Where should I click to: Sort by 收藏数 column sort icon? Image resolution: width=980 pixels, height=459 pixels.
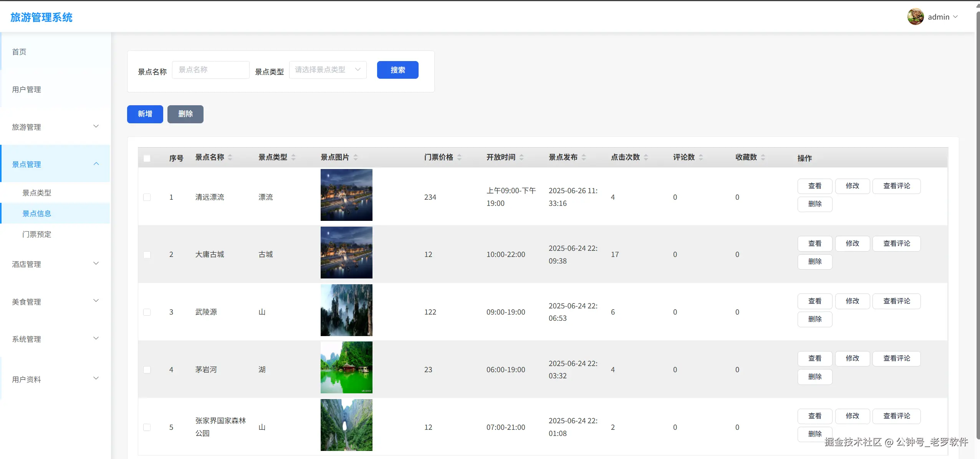(x=763, y=157)
